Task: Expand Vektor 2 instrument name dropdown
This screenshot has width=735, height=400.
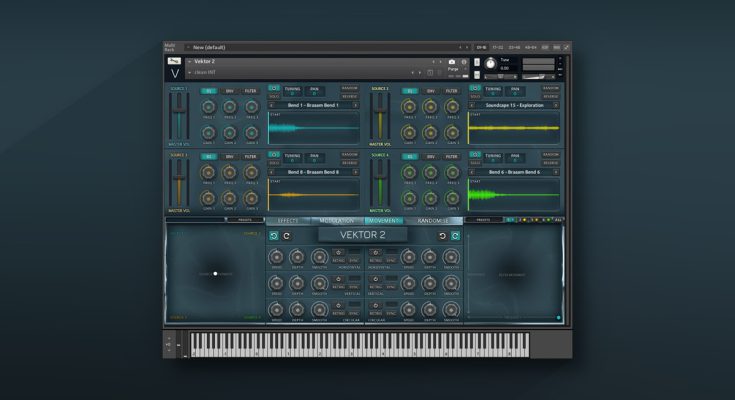Action: (189, 61)
